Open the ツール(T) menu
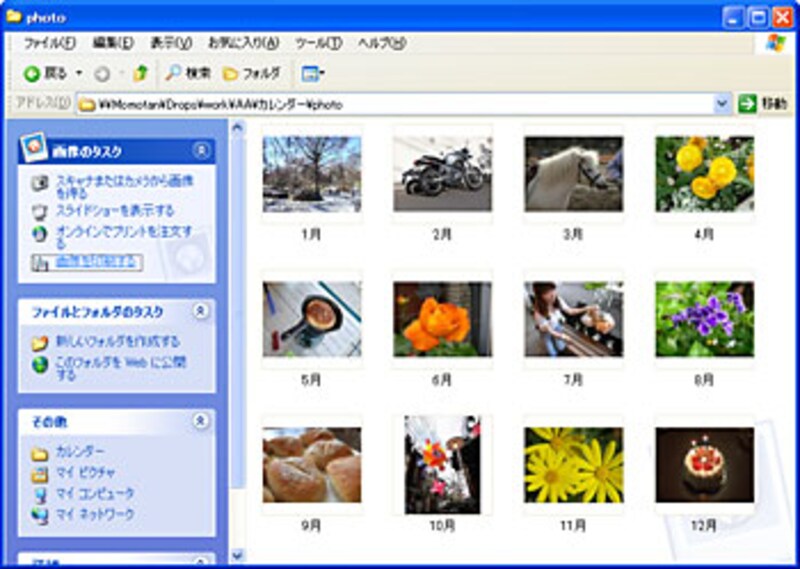The height and width of the screenshot is (569, 800). [318, 43]
